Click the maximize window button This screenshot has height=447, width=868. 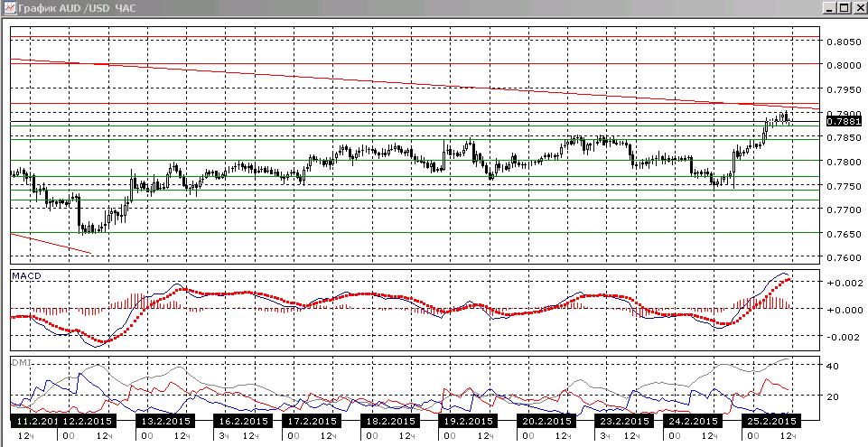pos(843,8)
